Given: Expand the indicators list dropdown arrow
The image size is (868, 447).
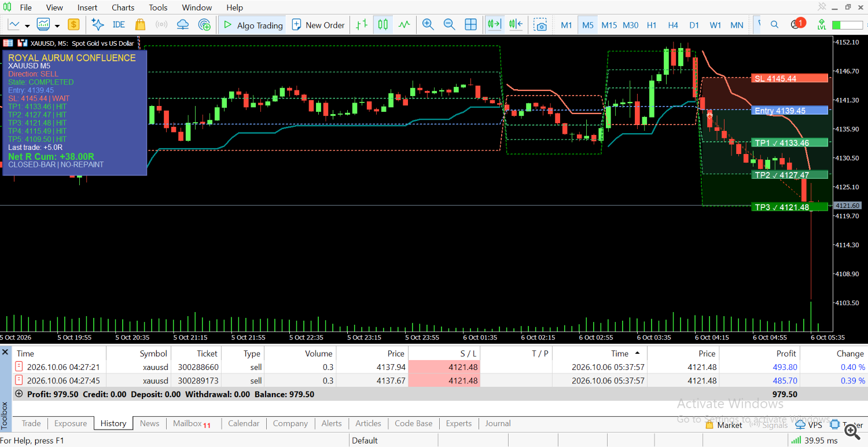Looking at the screenshot, I should click(x=57, y=25).
